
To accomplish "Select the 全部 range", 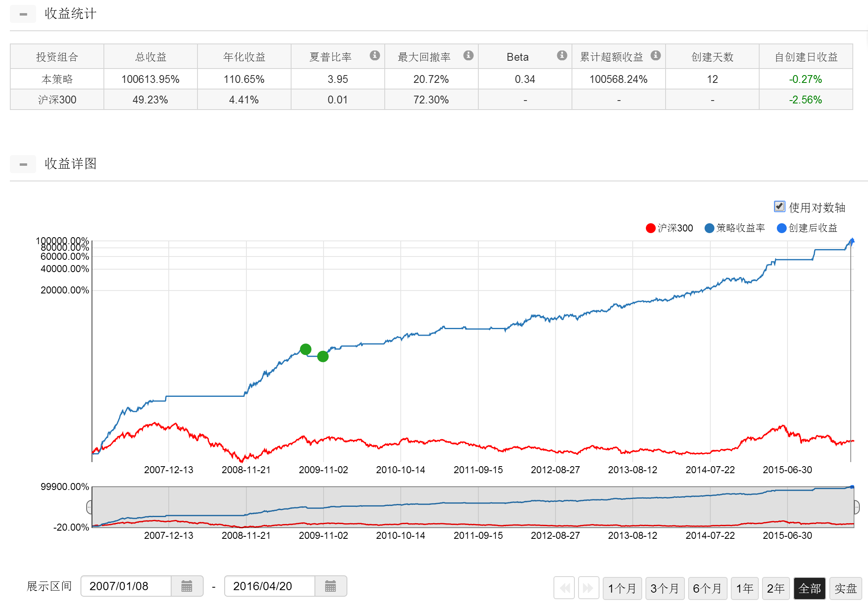I will (x=809, y=588).
